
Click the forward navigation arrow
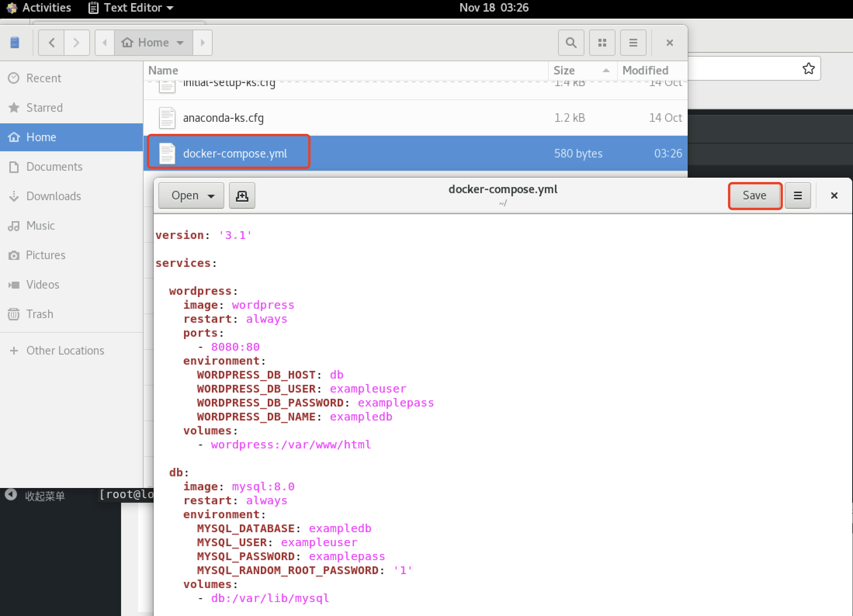click(76, 42)
